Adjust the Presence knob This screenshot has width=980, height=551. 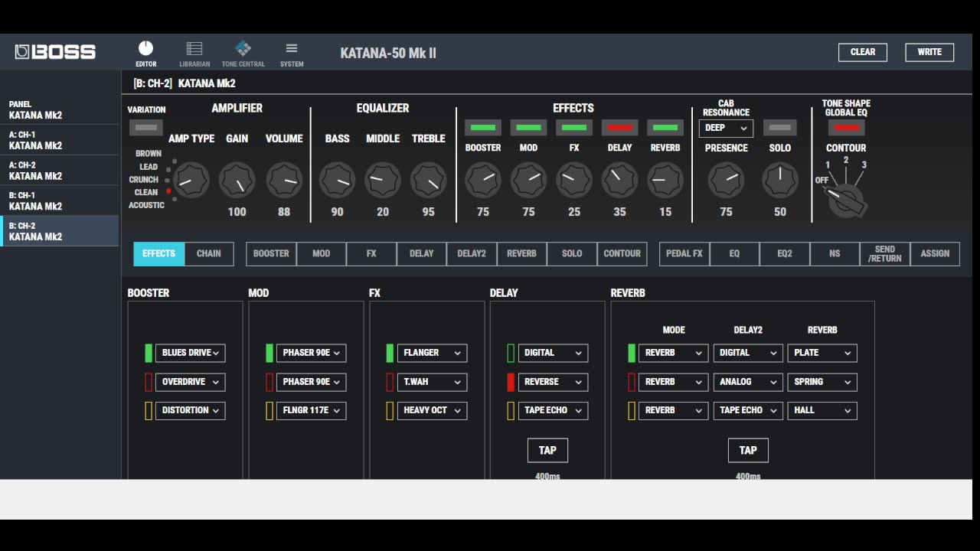[x=726, y=181]
